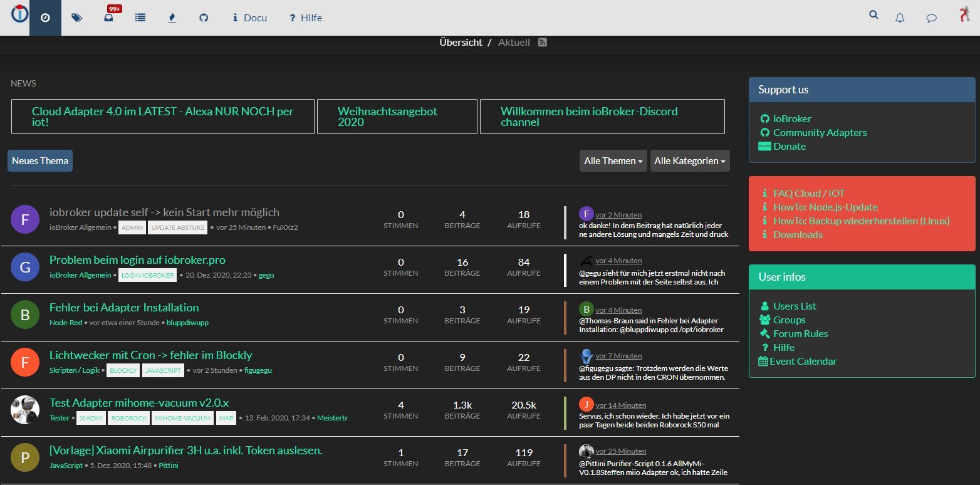Select the BLOCKLY tag

click(x=123, y=370)
